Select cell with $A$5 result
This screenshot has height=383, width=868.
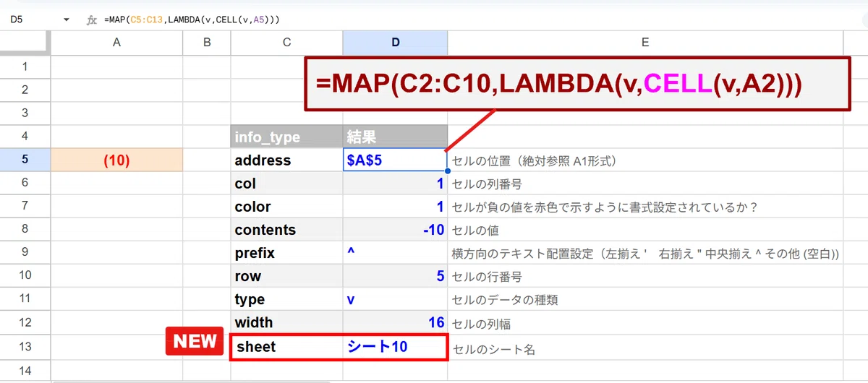(x=395, y=160)
